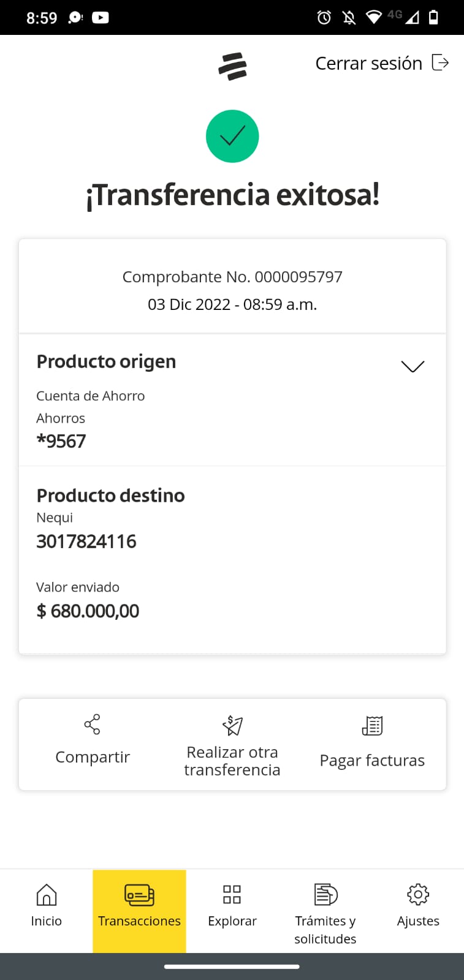Tap the paper plane transfer icon
The image size is (464, 980).
[232, 725]
